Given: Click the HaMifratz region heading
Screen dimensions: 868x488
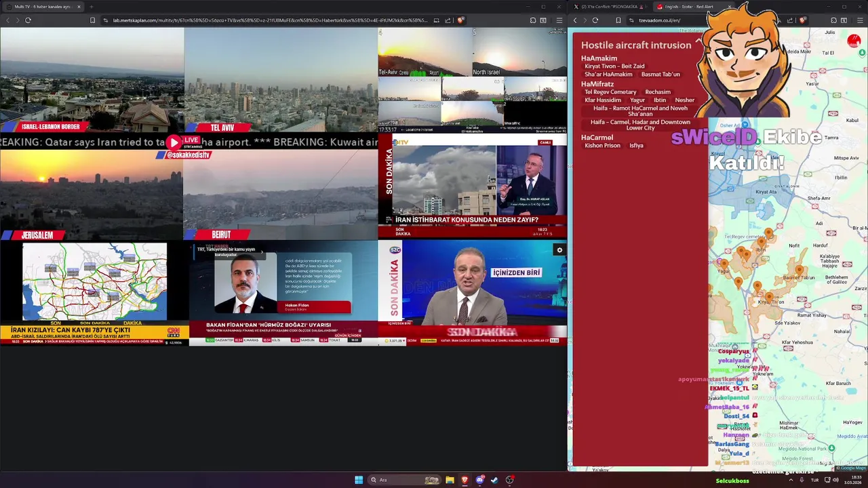Looking at the screenshot, I should (597, 84).
